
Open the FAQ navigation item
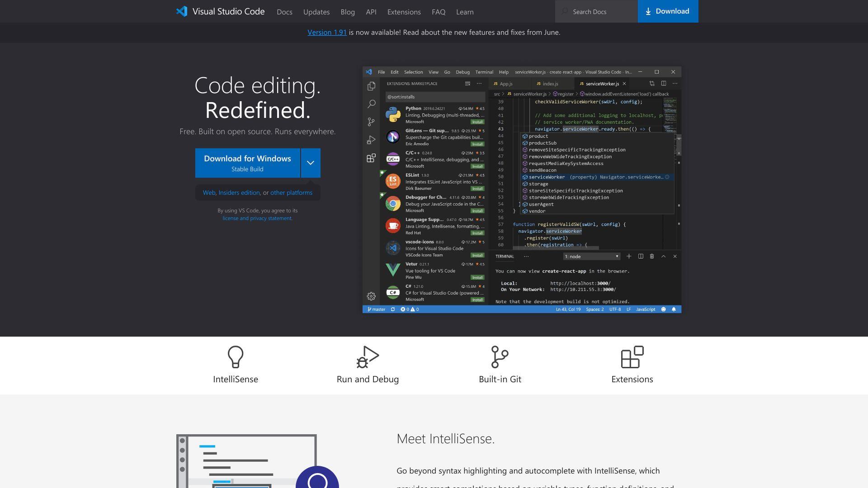click(x=439, y=12)
